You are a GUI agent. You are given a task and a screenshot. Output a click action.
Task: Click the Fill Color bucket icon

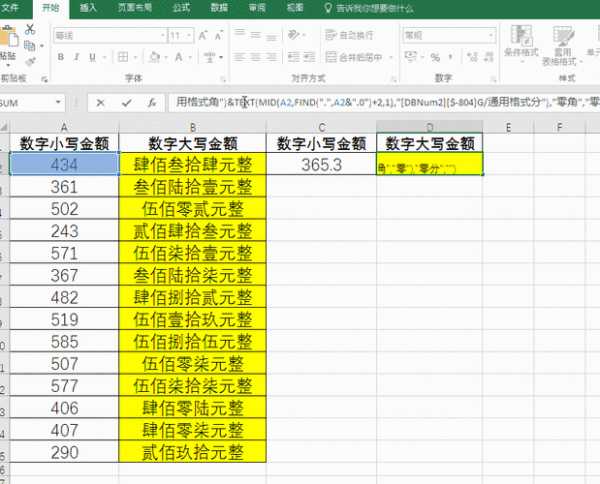(x=155, y=57)
